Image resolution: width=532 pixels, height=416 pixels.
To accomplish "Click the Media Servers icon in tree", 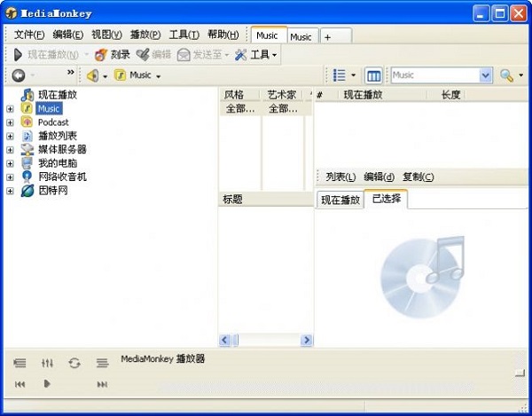I will click(x=27, y=149).
